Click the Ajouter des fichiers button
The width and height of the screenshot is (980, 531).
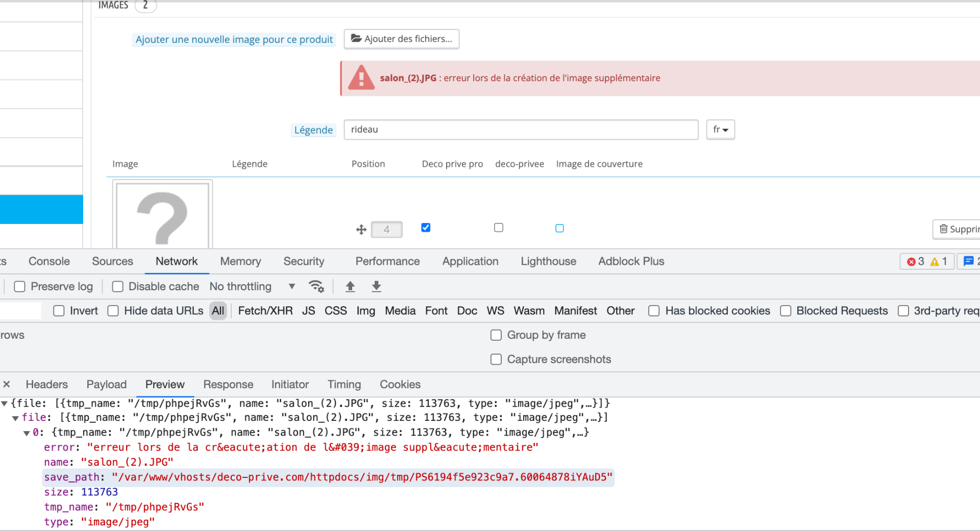click(401, 39)
